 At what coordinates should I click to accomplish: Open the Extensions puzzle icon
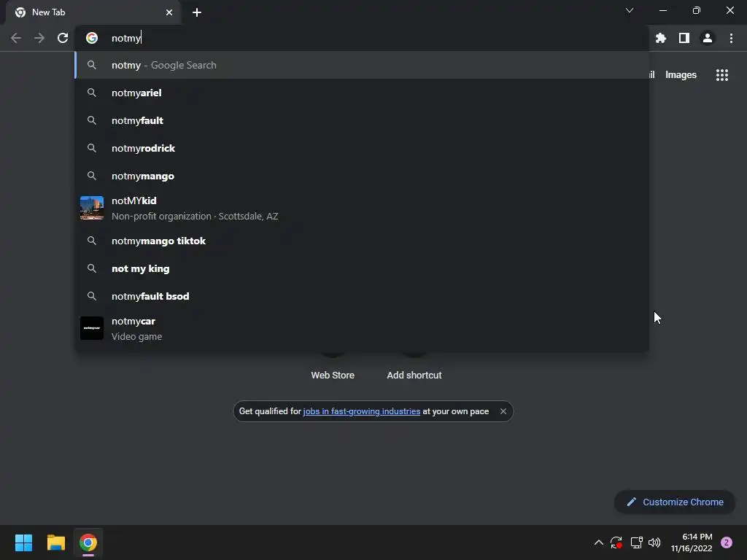click(x=660, y=38)
